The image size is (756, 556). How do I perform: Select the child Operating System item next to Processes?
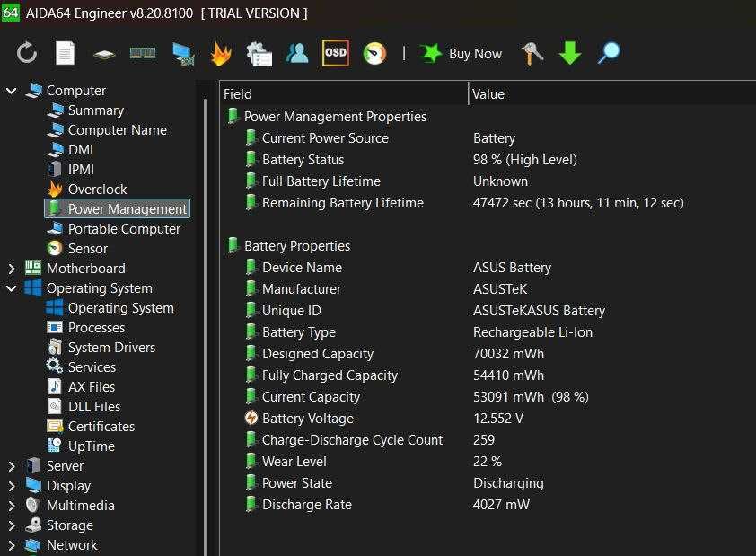(x=121, y=308)
